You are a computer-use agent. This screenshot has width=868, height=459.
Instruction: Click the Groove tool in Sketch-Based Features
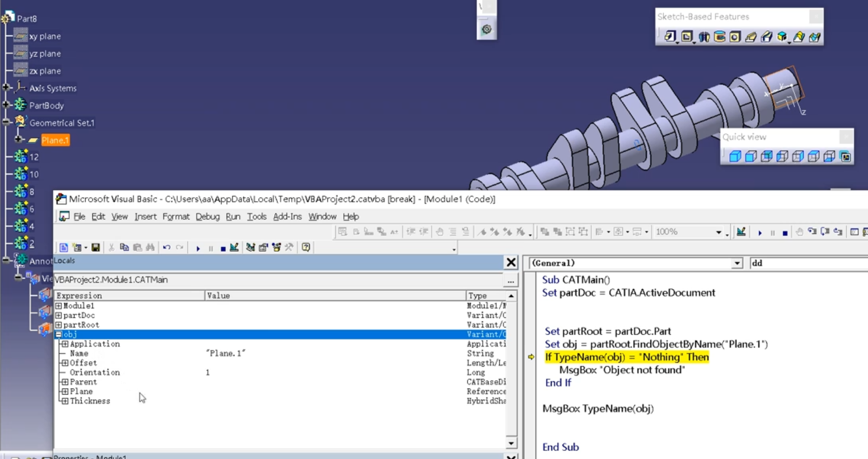[720, 36]
